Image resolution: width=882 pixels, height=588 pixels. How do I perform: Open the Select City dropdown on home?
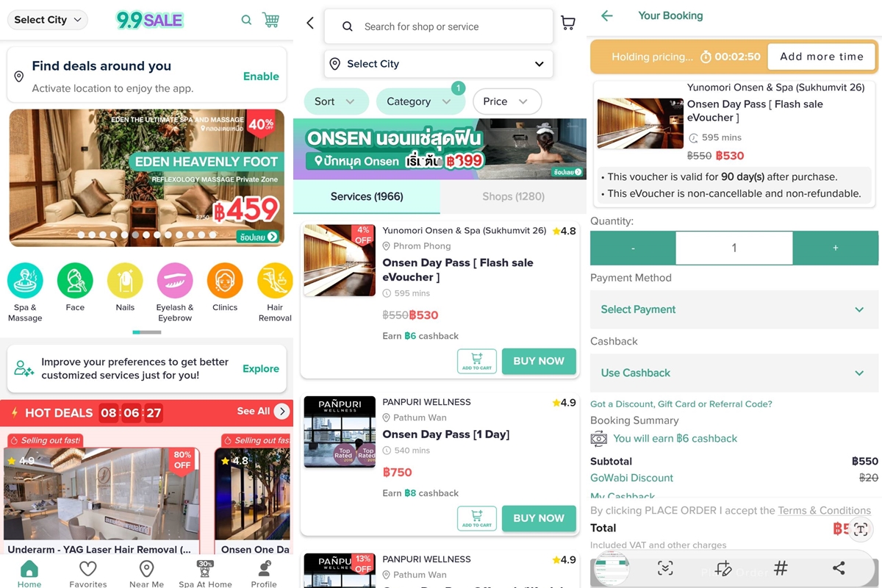(x=48, y=20)
